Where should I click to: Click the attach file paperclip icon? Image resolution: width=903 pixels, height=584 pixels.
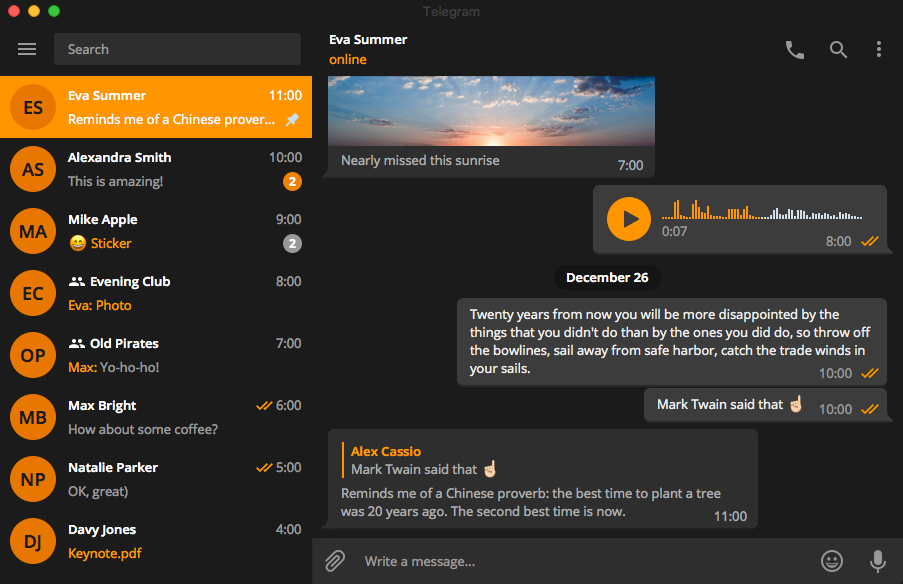pyautogui.click(x=335, y=561)
